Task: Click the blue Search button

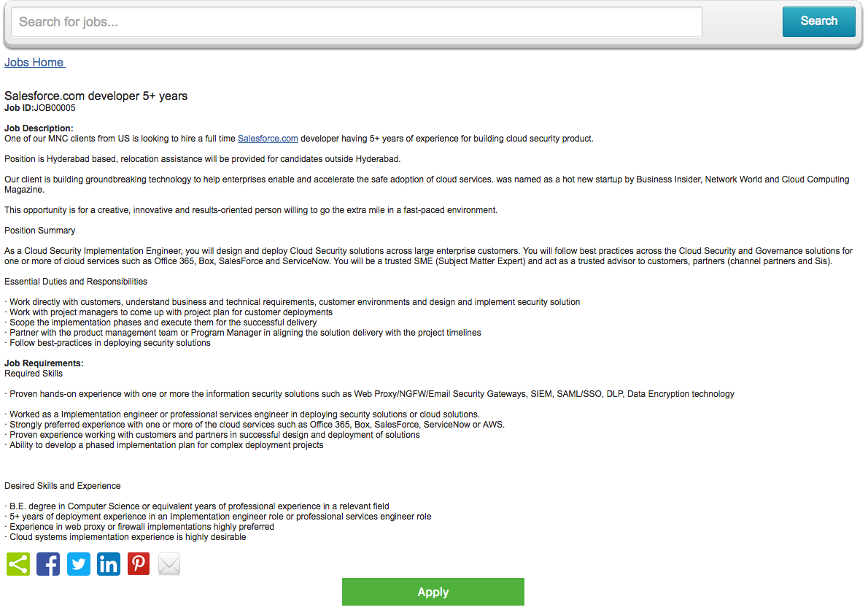Action: (818, 22)
